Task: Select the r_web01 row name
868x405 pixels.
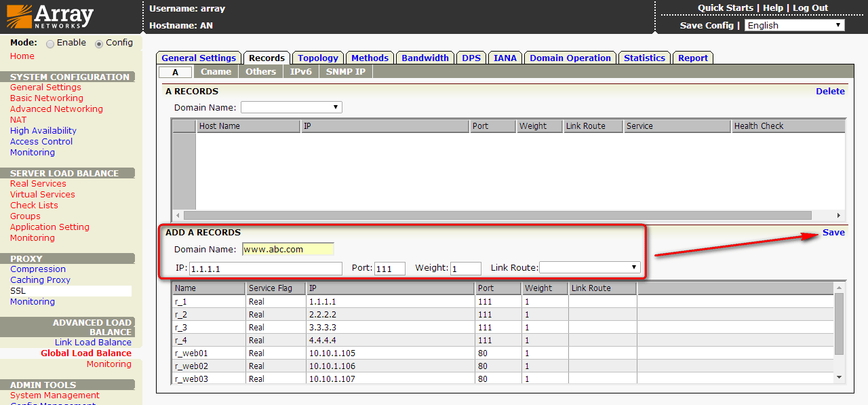Action: (191, 353)
